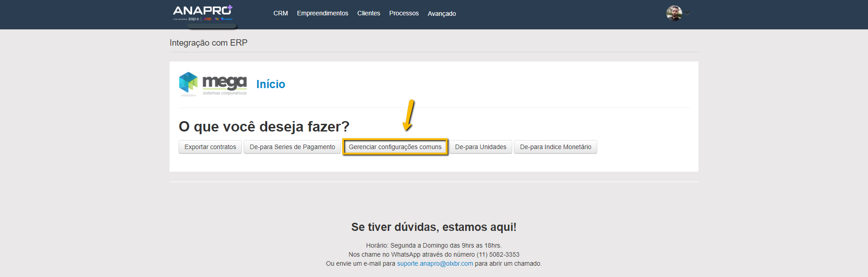Click the Mega cube logo icon
This screenshot has width=868, height=277.
pos(188,83)
